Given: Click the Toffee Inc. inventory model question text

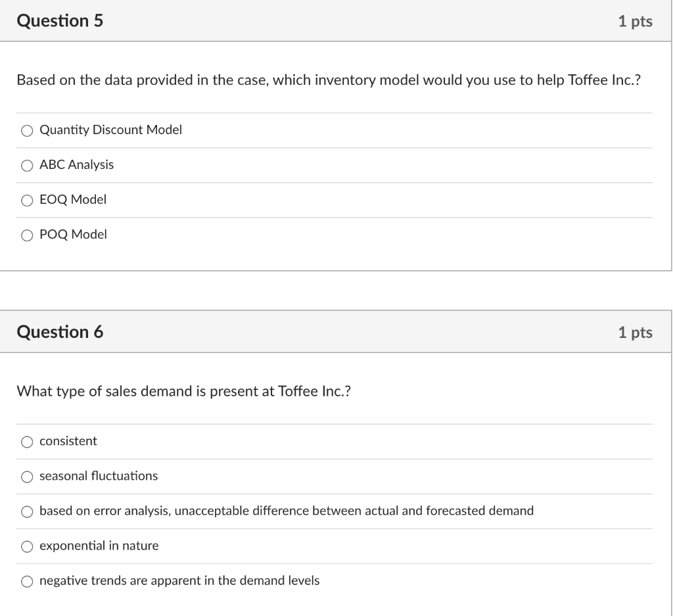Looking at the screenshot, I should [x=329, y=80].
